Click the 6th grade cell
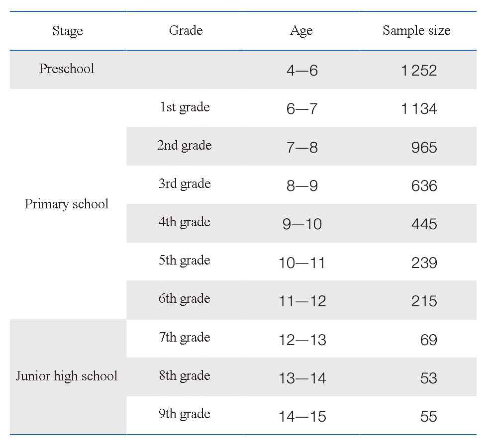The height and width of the screenshot is (448, 486). point(185,299)
